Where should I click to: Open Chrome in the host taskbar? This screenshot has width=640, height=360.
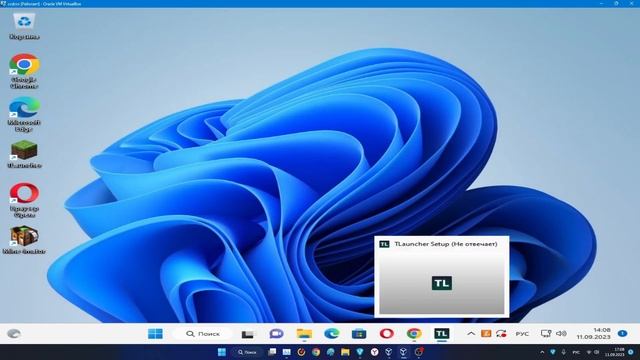click(316, 352)
